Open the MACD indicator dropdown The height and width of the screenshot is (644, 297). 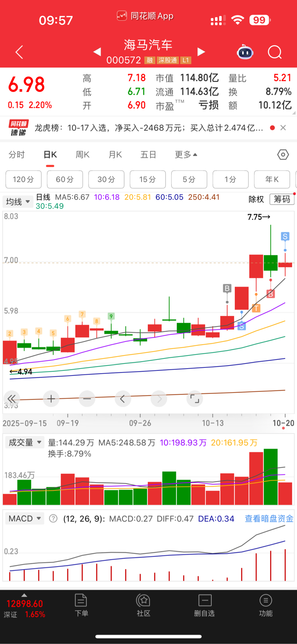(25, 519)
